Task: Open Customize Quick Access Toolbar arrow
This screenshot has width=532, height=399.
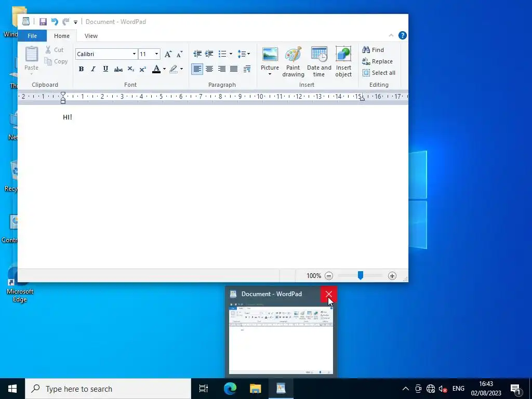Action: pos(76,22)
